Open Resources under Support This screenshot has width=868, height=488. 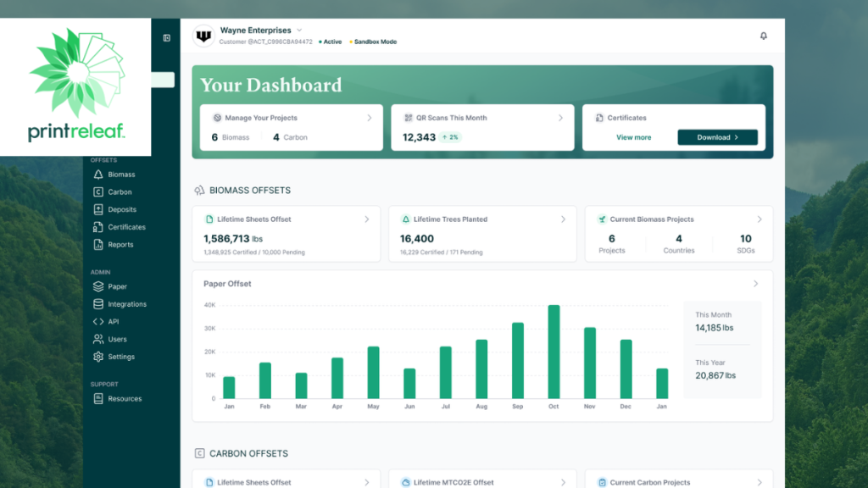point(125,398)
